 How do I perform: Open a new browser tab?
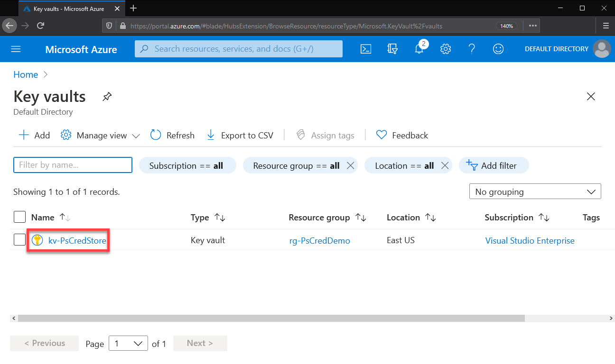click(133, 8)
